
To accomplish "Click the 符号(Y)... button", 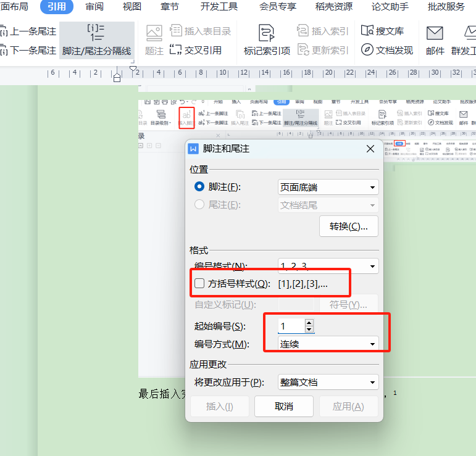I will pyautogui.click(x=348, y=304).
